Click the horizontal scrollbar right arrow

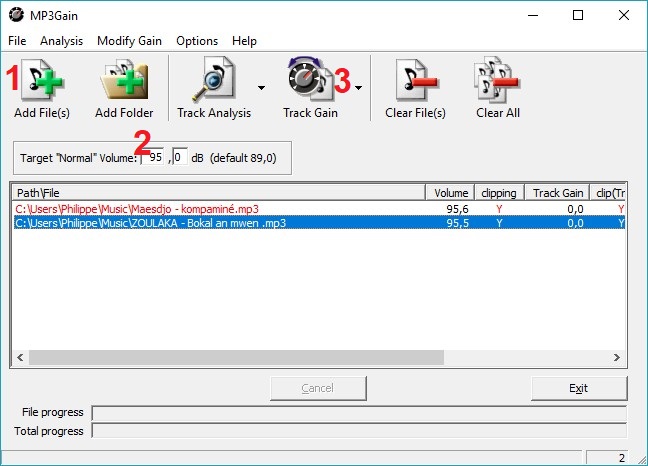tap(617, 357)
